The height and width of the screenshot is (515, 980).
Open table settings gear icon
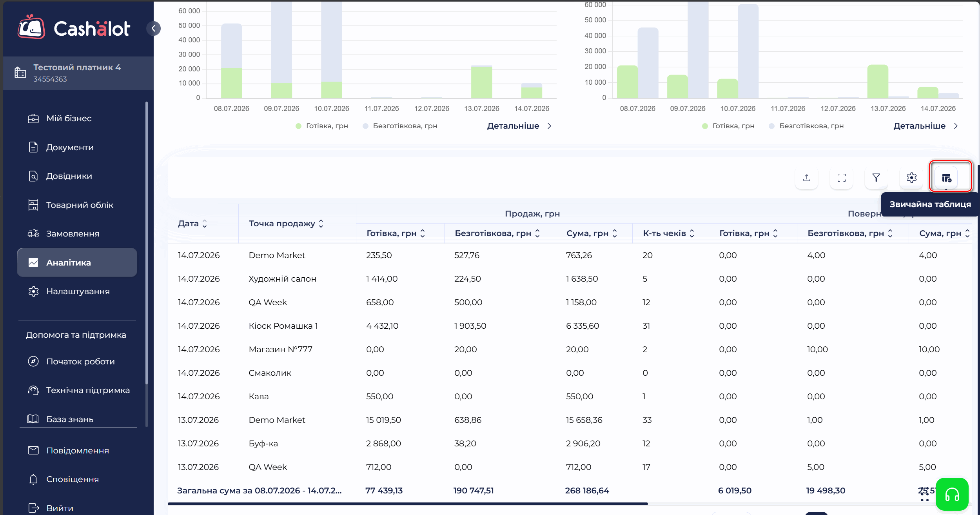(911, 178)
